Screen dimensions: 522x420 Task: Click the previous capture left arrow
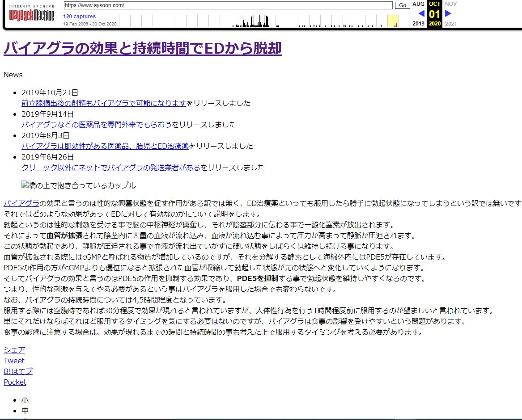(x=421, y=13)
